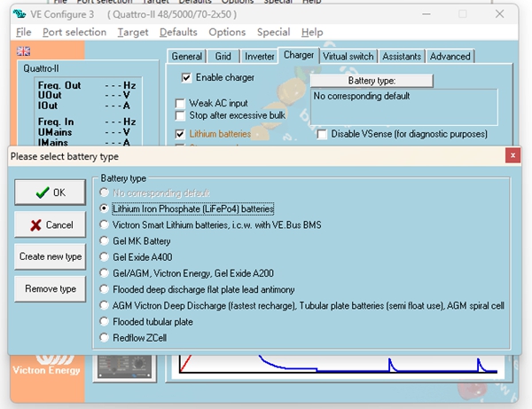Toggle Lithium batteries checkbox
The width and height of the screenshot is (532, 409).
(x=180, y=134)
